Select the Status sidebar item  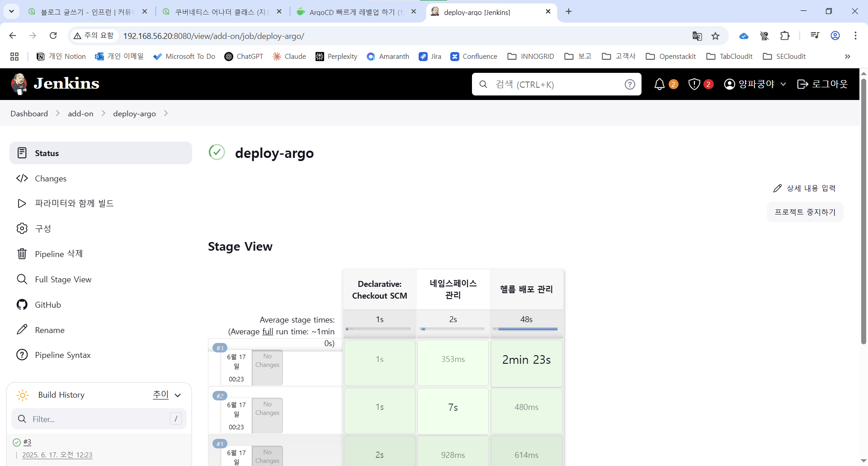(x=100, y=153)
